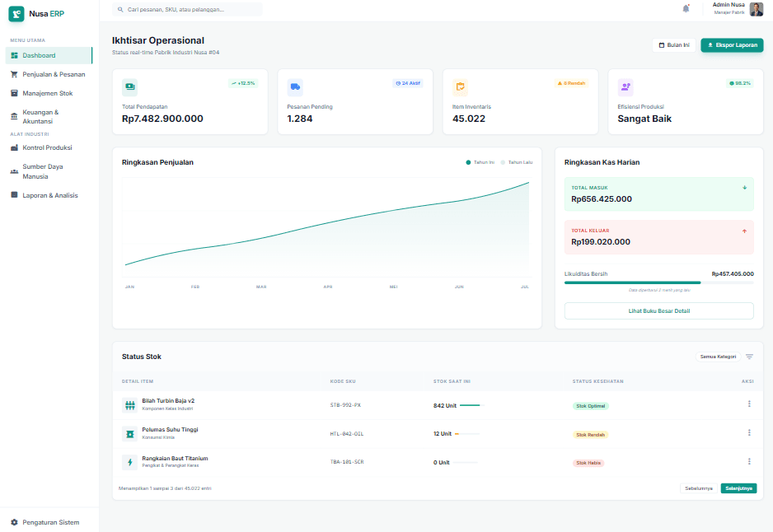
Task: Open the Bulan Ini period selector
Action: [x=673, y=44]
